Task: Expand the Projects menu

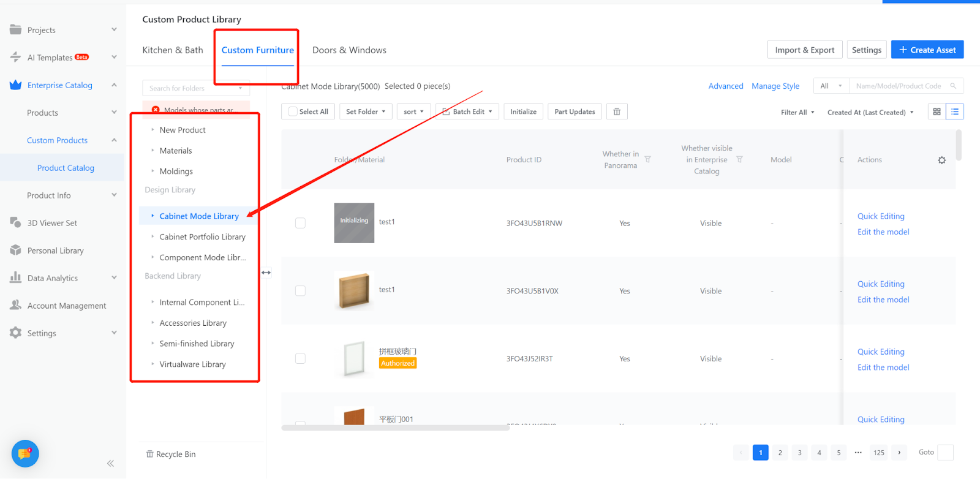Action: (x=114, y=29)
